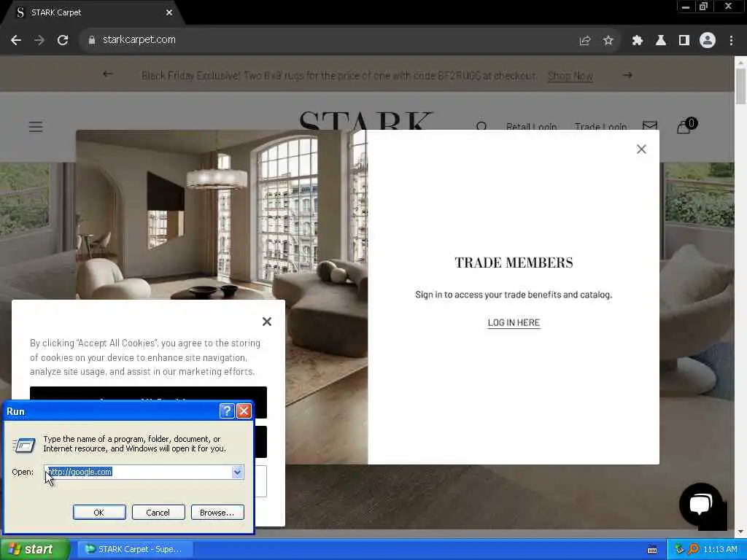Open the Chrome profile avatar

(708, 40)
